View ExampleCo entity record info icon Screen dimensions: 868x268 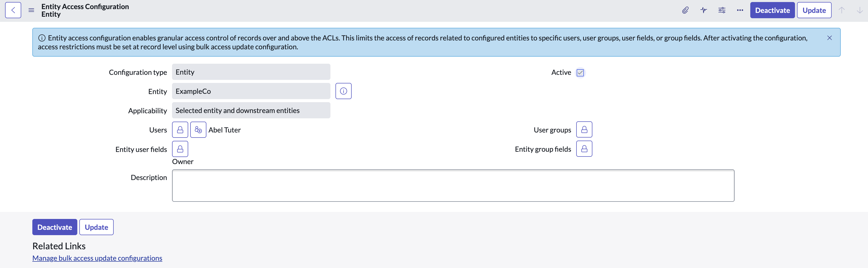tap(343, 91)
